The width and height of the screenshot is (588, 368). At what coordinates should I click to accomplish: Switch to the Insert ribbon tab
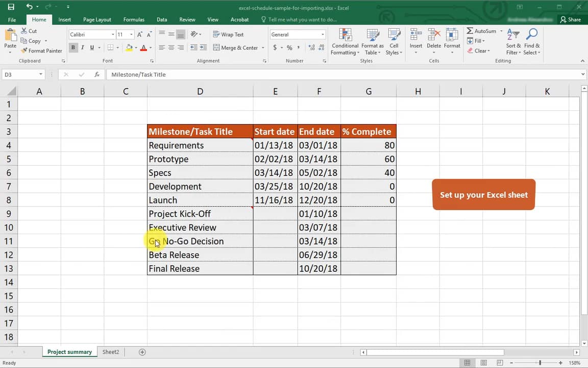(x=64, y=19)
